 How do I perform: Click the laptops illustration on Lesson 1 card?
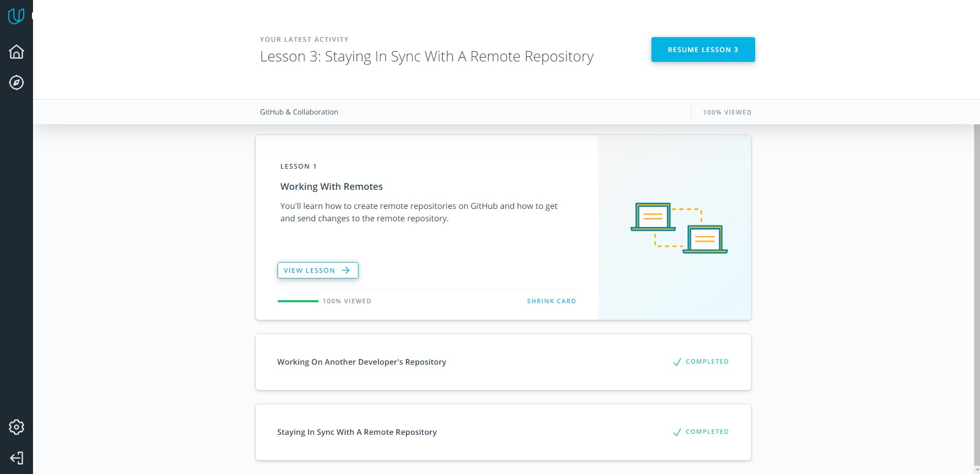679,228
